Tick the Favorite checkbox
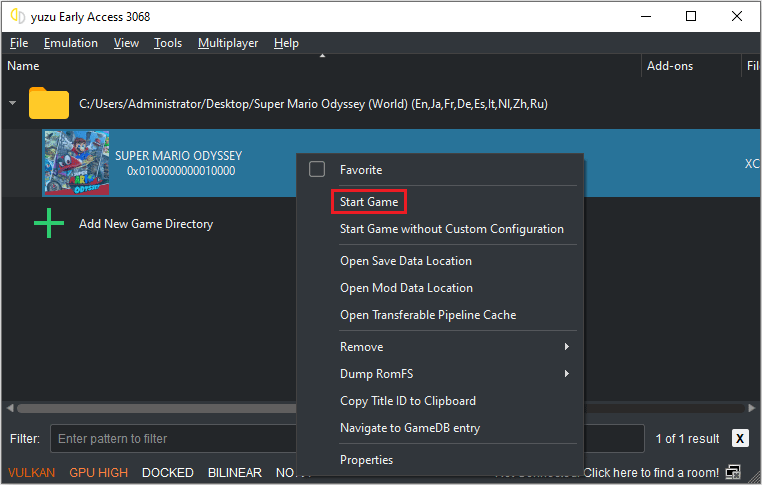 (x=317, y=170)
